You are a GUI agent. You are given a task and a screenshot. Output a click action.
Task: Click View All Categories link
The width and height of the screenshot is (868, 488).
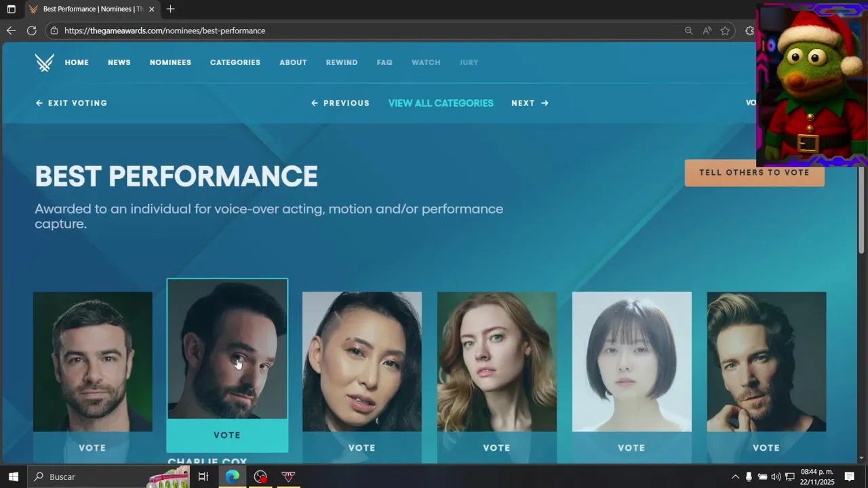pyautogui.click(x=441, y=103)
